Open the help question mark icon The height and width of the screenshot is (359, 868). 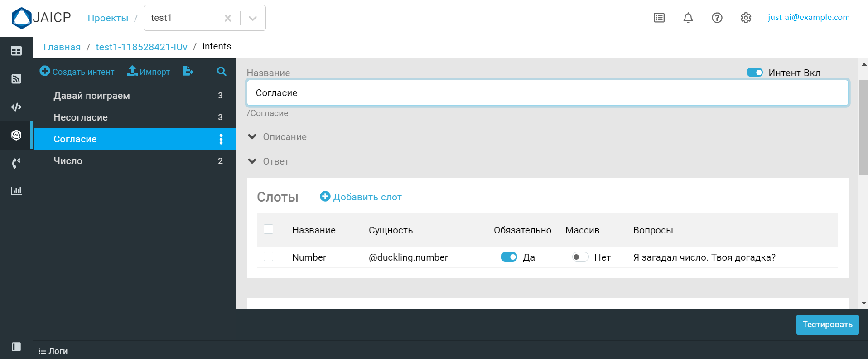pos(717,18)
